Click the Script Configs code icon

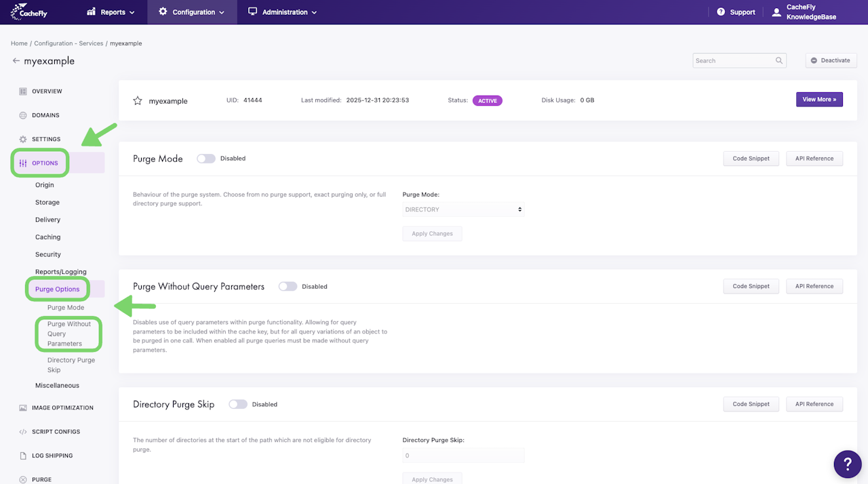pyautogui.click(x=23, y=432)
